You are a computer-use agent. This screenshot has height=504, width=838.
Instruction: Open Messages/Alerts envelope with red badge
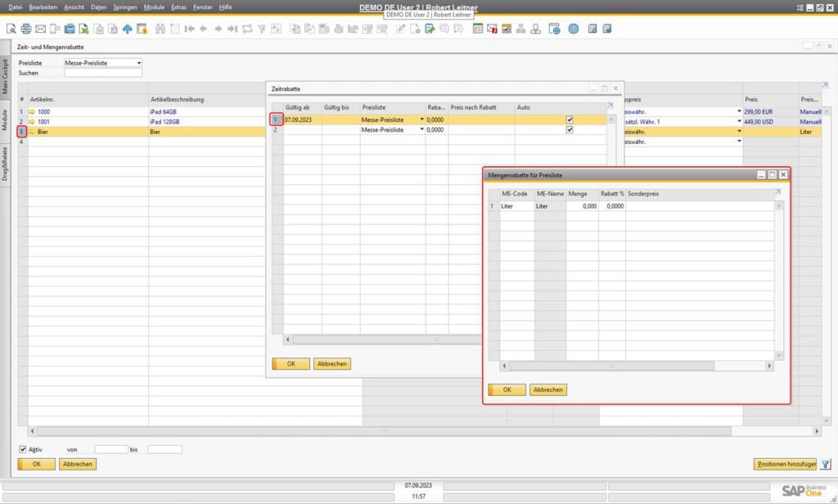pos(492,29)
